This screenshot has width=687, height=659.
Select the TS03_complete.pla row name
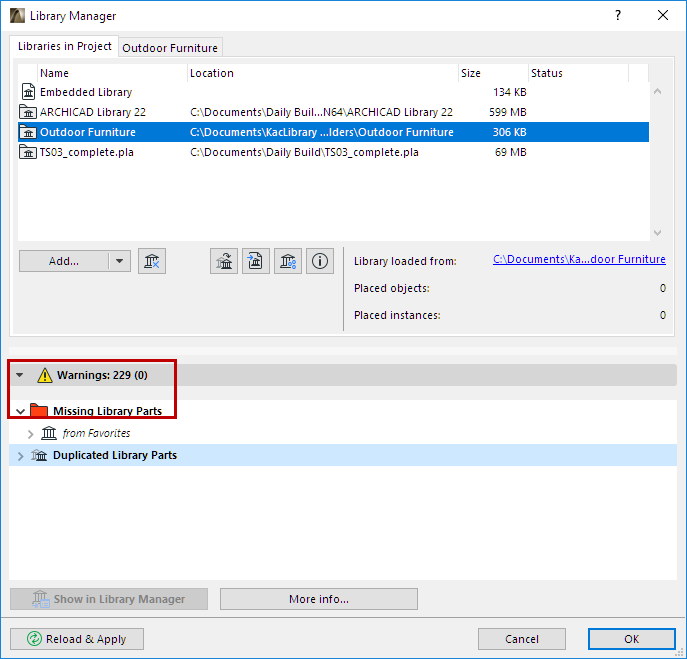[87, 152]
